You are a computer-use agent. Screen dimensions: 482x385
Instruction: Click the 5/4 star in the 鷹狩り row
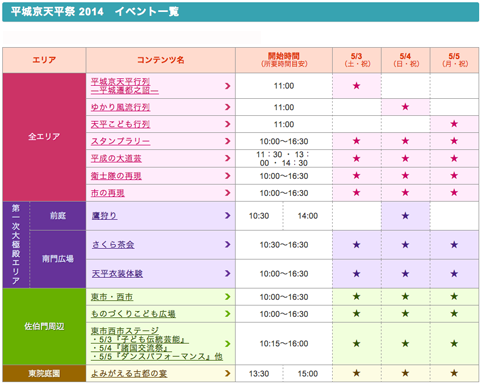coord(405,216)
